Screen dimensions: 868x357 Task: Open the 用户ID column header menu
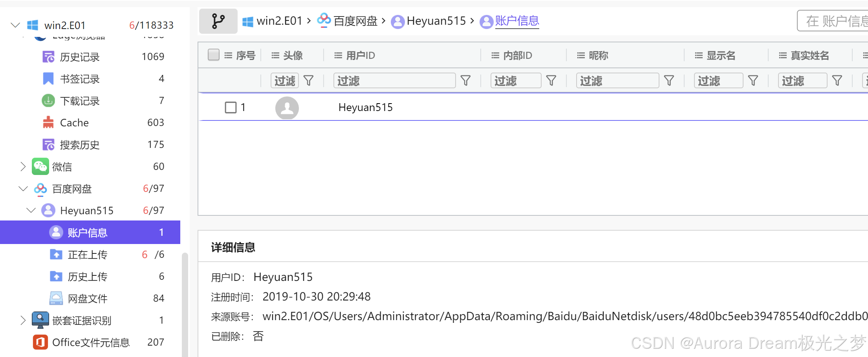point(338,55)
